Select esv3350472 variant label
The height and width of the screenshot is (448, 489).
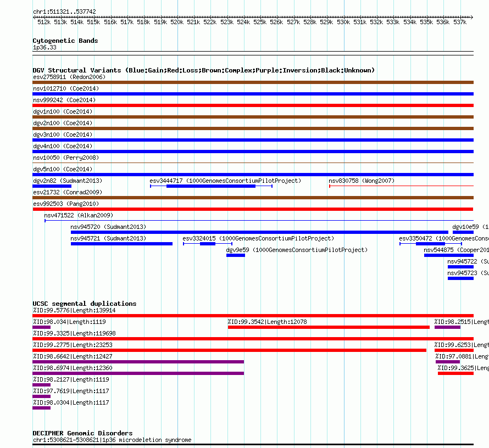(444, 238)
